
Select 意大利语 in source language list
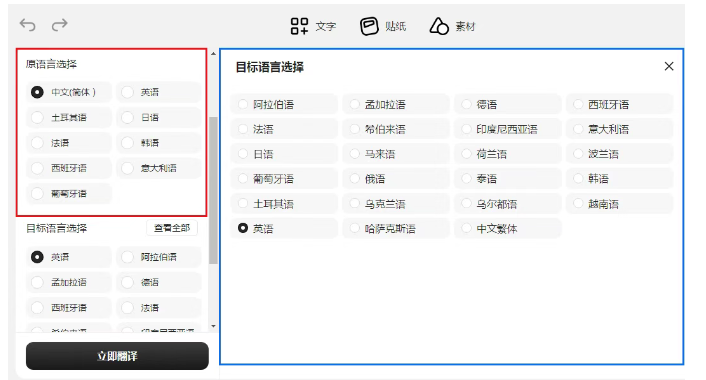coord(158,168)
